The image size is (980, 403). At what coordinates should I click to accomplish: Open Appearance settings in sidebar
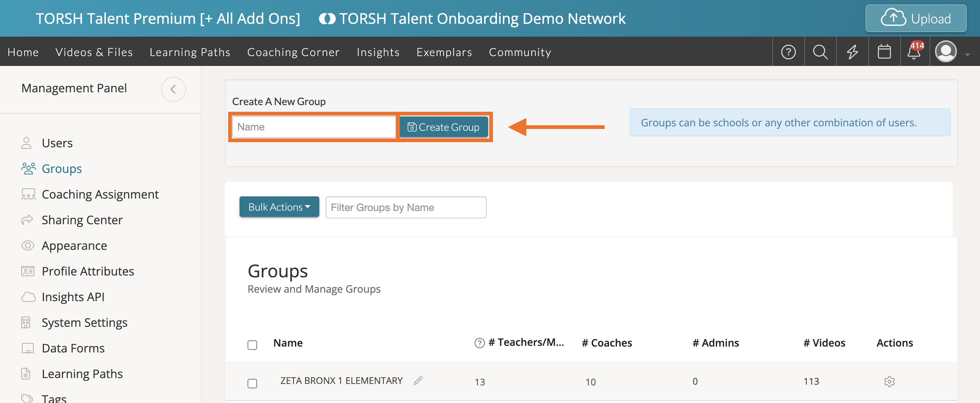74,245
